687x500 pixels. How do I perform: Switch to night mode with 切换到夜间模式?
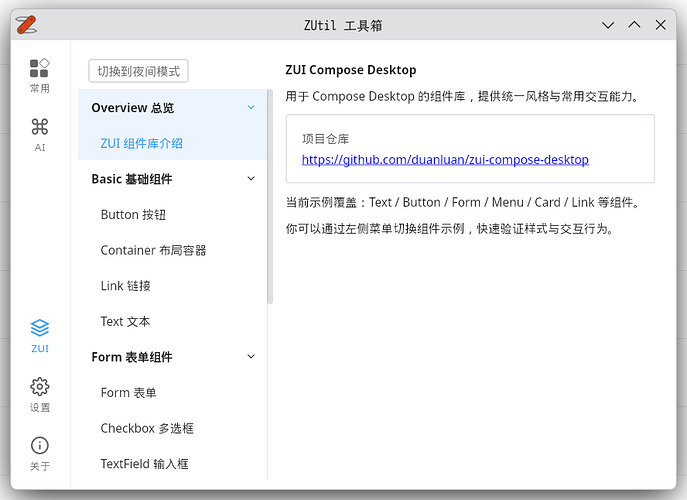click(x=138, y=71)
